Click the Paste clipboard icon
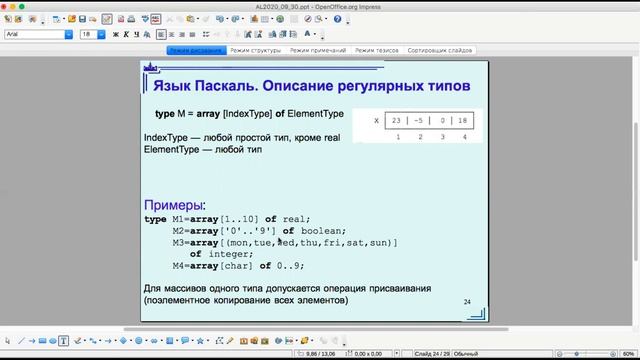This screenshot has width=640, height=360. click(x=190, y=19)
